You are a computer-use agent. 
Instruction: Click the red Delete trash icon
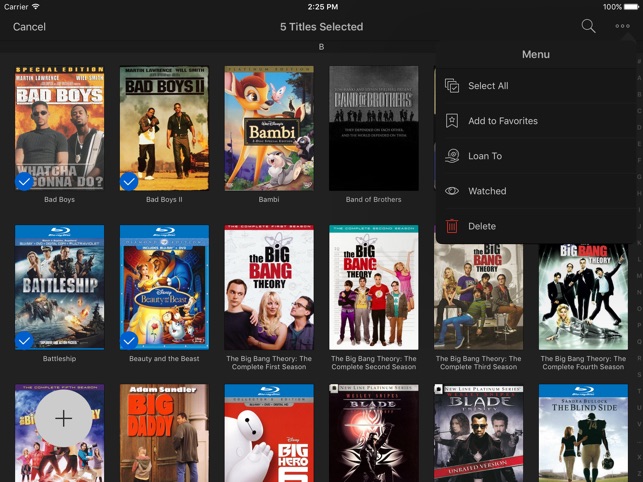pos(452,226)
